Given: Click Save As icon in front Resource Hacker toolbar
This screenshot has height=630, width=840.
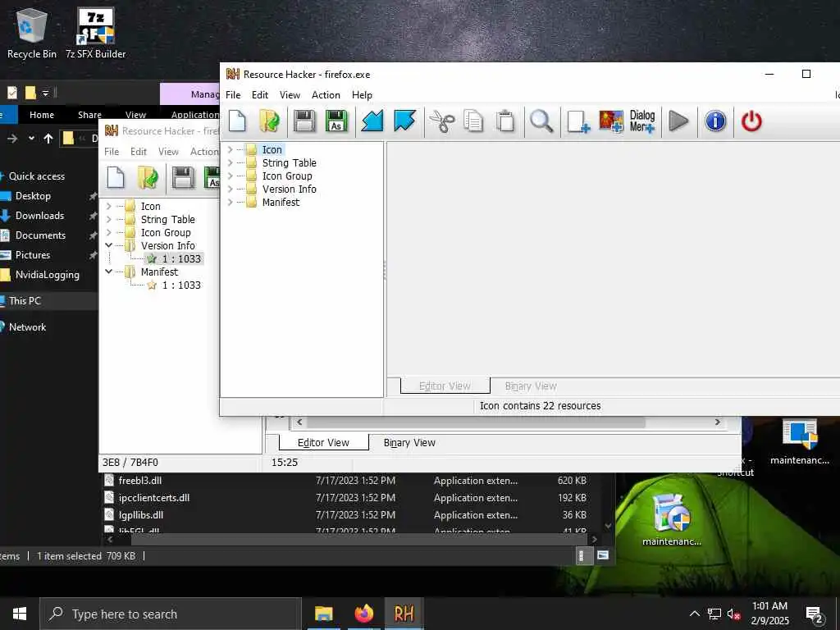Looking at the screenshot, I should click(336, 121).
